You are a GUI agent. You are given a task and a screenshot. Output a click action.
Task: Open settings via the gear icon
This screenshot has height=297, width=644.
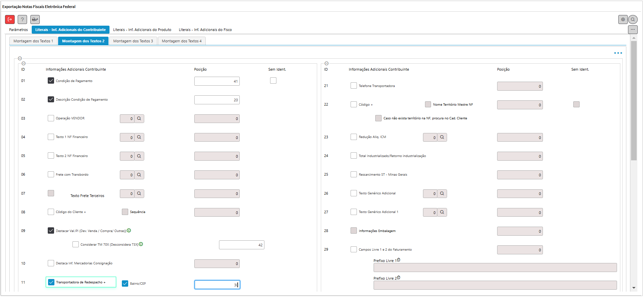coord(623,20)
